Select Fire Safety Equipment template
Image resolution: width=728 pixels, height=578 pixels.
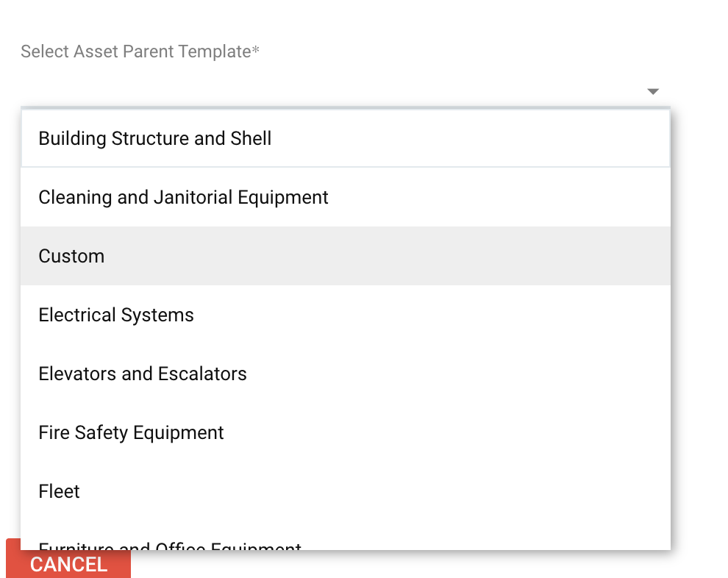point(131,432)
